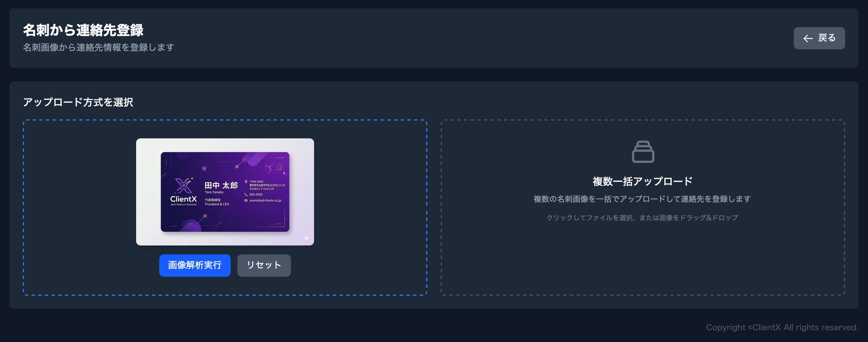The image size is (868, 342).
Task: Reset the uploaded image with リセット
Action: (x=264, y=266)
